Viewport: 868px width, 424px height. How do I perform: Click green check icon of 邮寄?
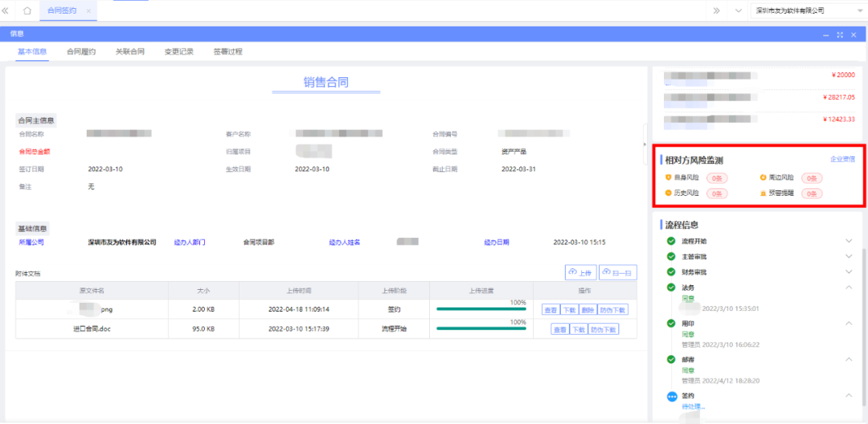tap(671, 359)
